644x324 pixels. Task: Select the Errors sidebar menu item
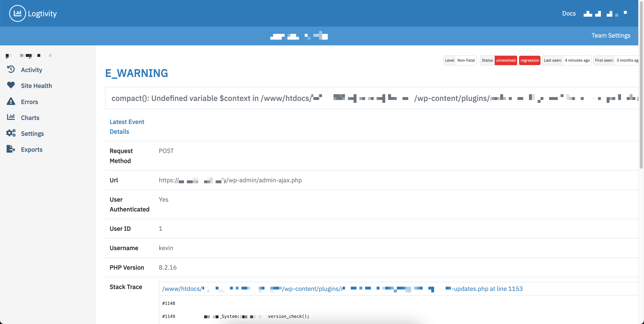[x=30, y=102]
